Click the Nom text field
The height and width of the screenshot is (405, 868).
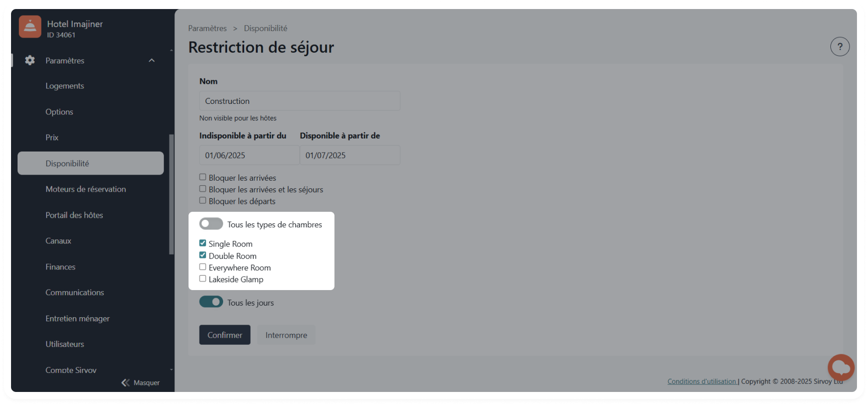(299, 101)
